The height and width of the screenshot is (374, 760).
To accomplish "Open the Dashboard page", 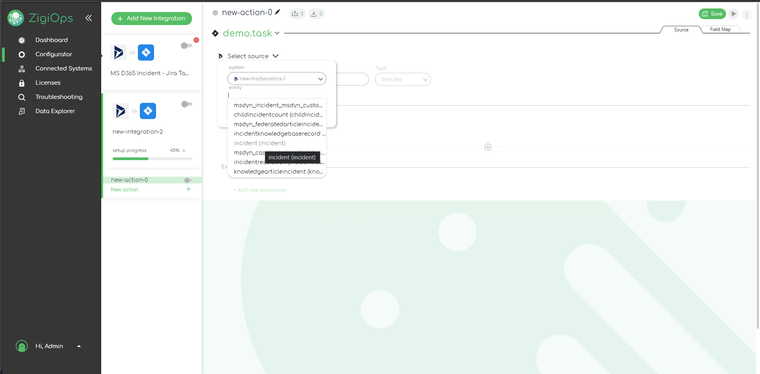I will [x=51, y=40].
